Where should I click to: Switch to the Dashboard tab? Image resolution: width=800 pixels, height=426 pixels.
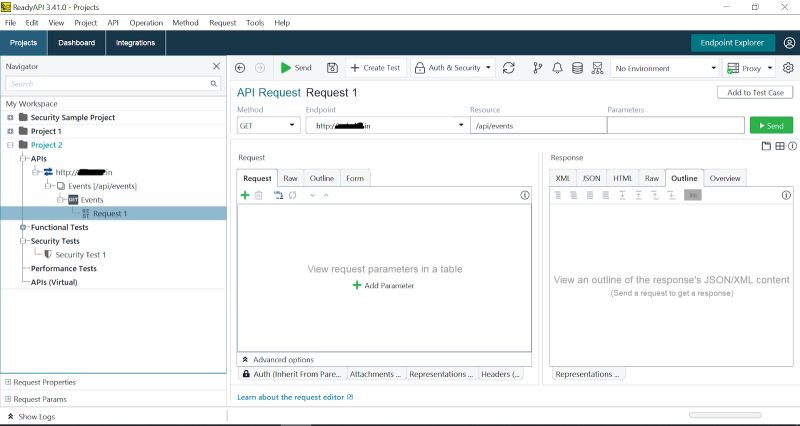coord(77,43)
